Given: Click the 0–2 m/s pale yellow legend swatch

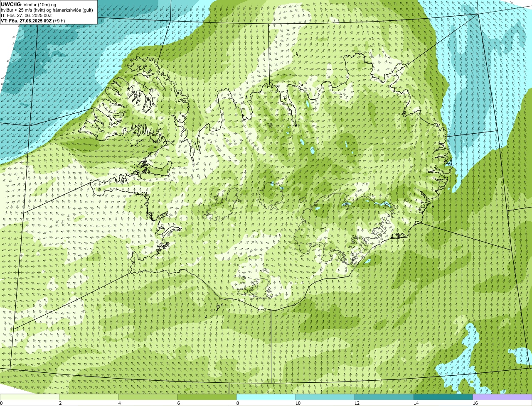Looking at the screenshot, I should point(30,397).
